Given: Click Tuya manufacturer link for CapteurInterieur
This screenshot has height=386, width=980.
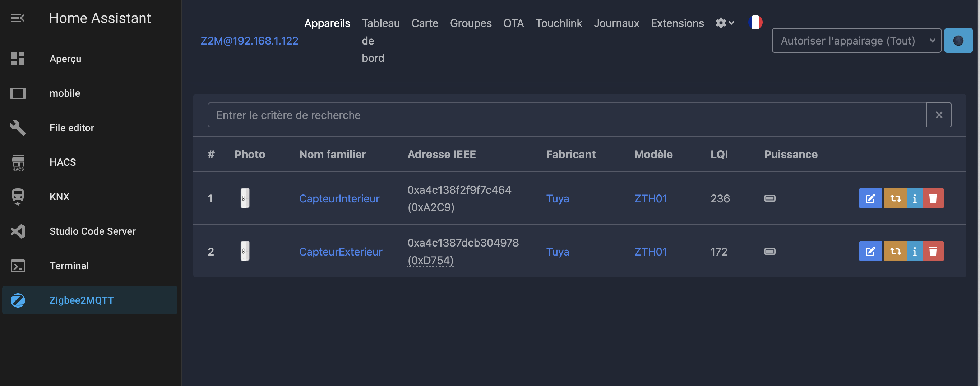Looking at the screenshot, I should pos(557,198).
